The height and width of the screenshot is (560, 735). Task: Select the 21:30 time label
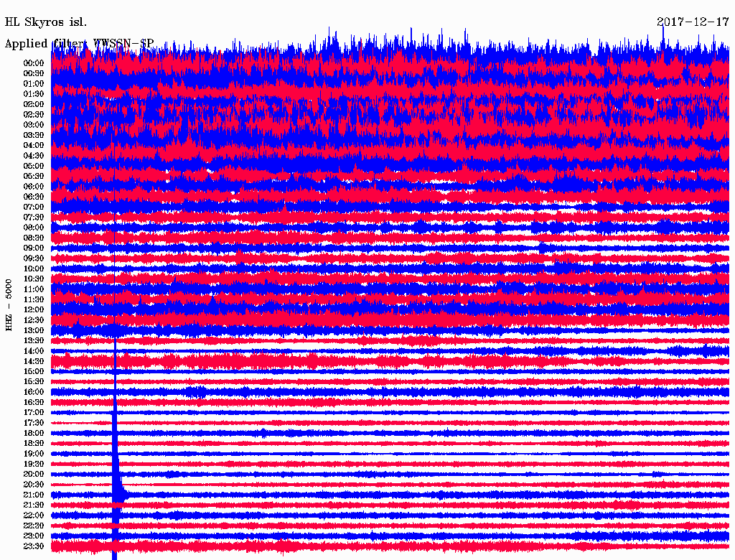[x=34, y=505]
